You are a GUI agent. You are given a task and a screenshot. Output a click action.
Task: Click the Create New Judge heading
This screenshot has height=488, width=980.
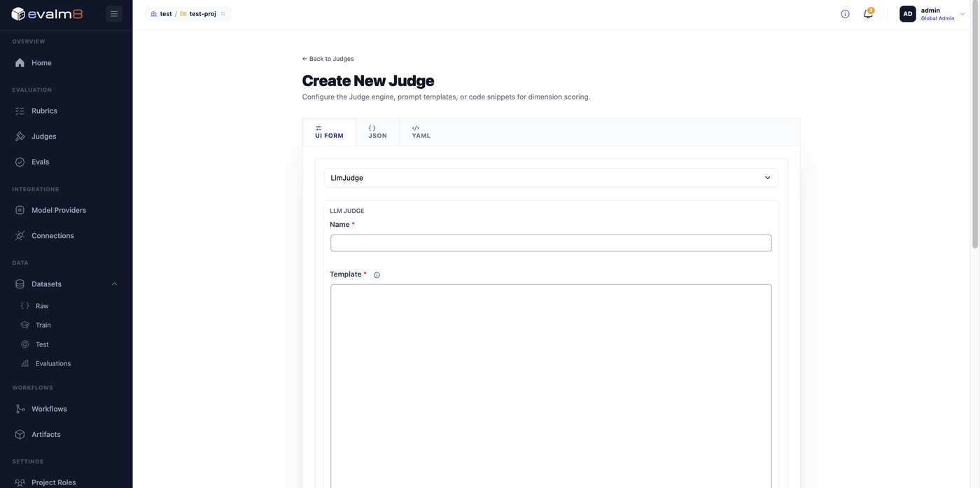pos(368,81)
